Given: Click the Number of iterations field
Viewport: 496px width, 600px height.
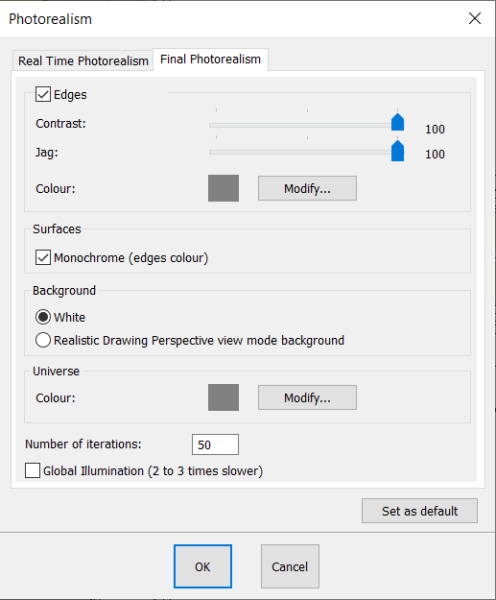Looking at the screenshot, I should (x=215, y=444).
